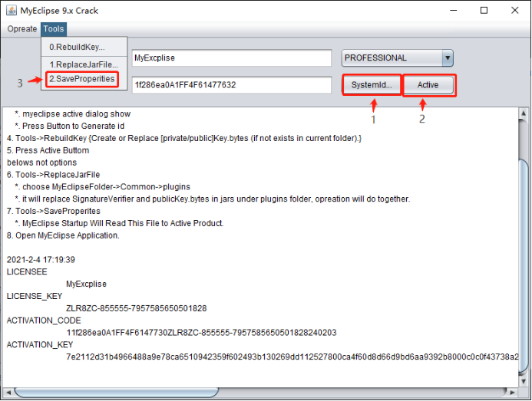Choose the 1.ReplaceJarFile... menu entry
This screenshot has width=532, height=401.
point(84,64)
